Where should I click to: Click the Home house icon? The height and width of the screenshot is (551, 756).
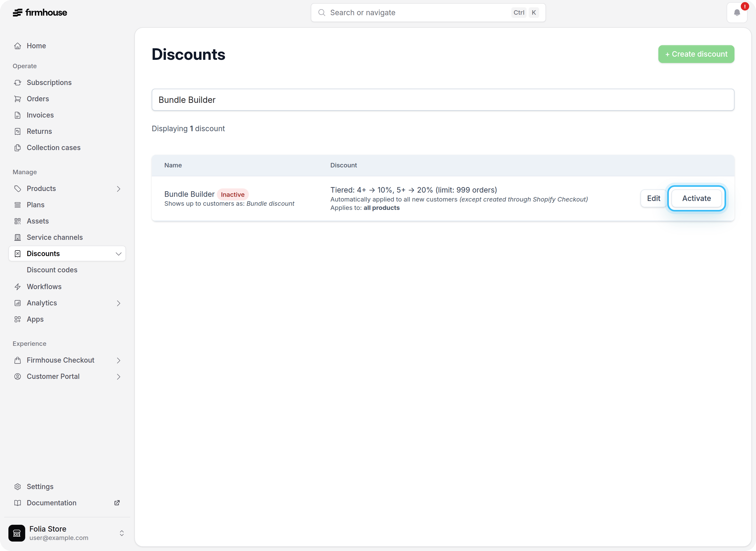(x=18, y=46)
